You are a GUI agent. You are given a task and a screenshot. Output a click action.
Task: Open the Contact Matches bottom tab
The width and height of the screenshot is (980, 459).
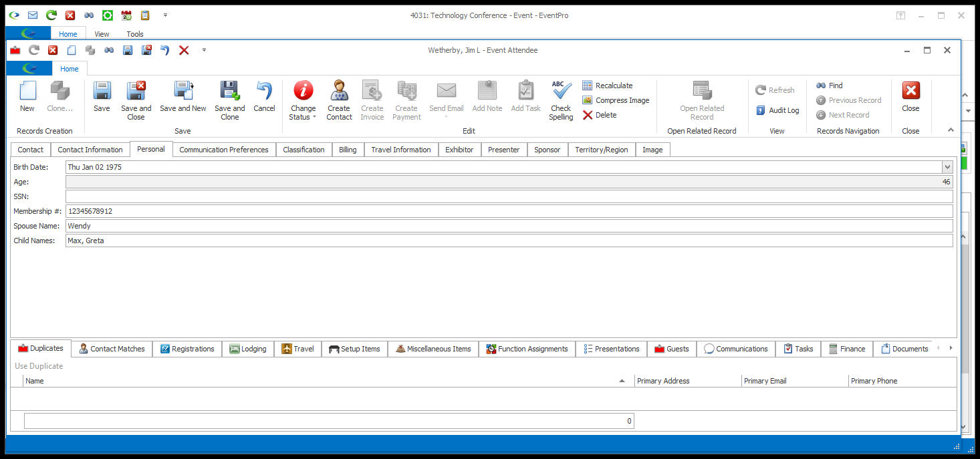pos(112,349)
